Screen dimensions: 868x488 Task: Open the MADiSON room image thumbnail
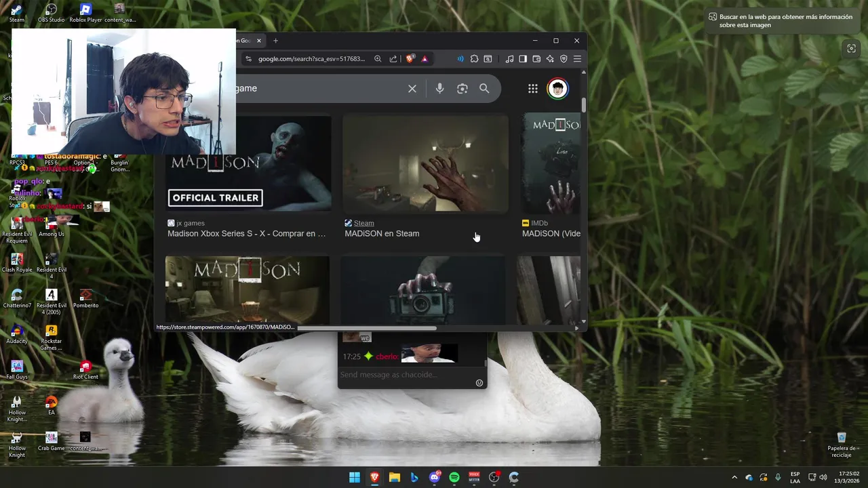[x=248, y=290]
